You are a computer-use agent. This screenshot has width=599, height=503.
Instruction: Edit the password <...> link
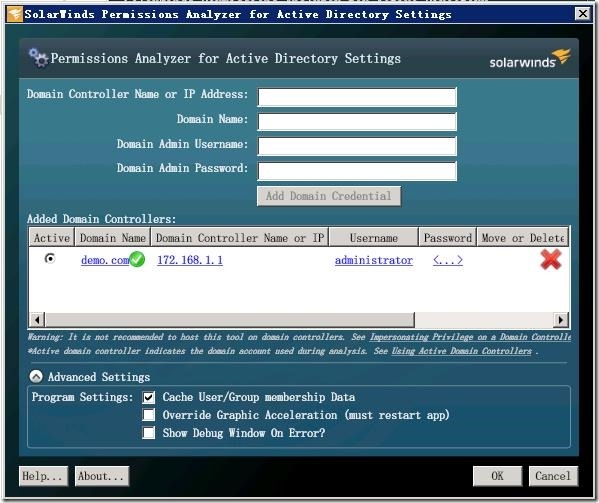pyautogui.click(x=448, y=260)
